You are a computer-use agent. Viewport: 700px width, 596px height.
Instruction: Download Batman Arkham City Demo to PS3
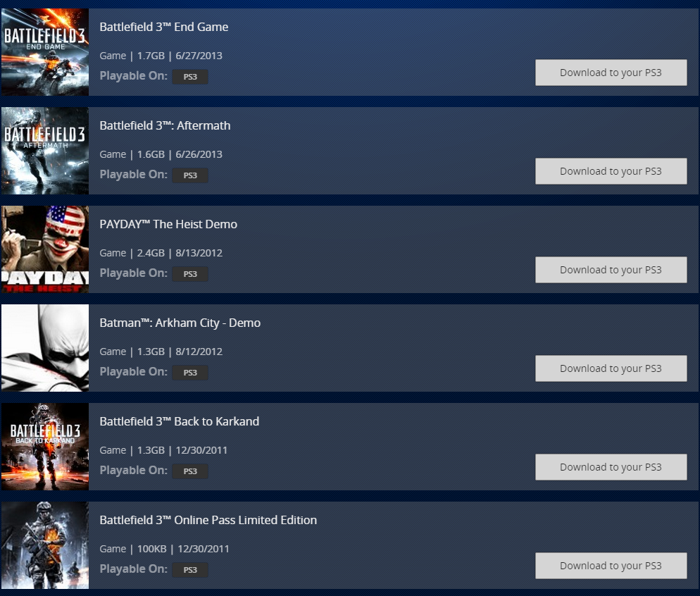click(x=611, y=368)
